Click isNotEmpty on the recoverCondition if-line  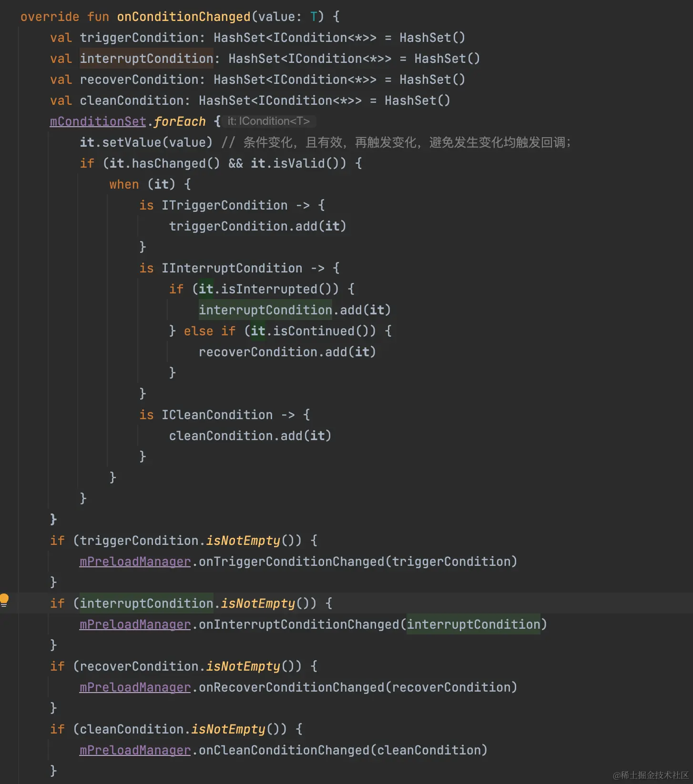[243, 666]
